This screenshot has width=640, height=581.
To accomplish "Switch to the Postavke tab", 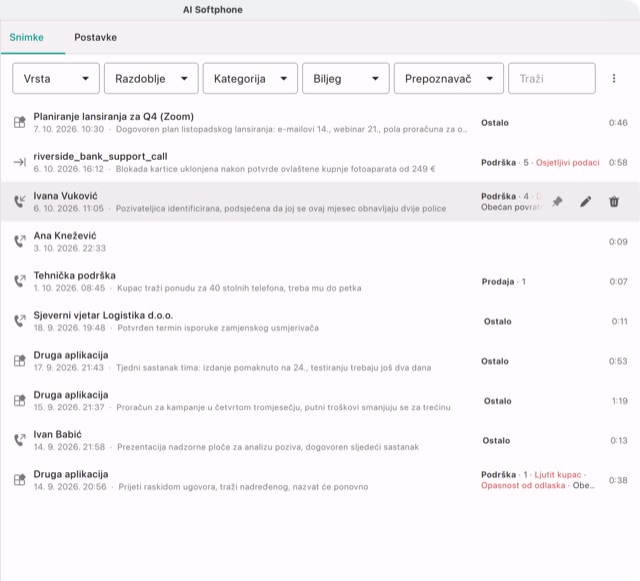I will (x=96, y=37).
